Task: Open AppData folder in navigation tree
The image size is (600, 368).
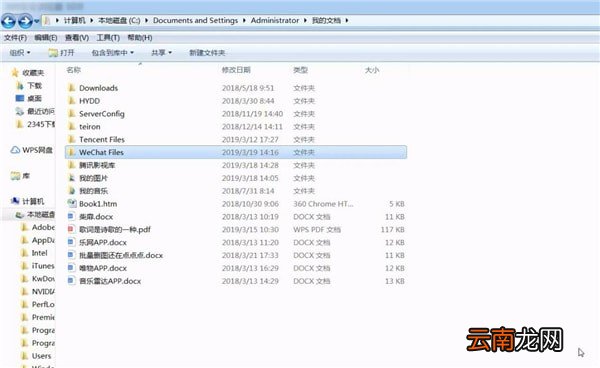Action: 43,240
